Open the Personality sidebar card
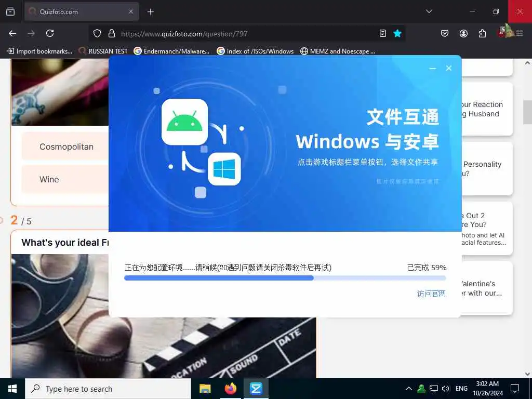This screenshot has height=399, width=532. point(487,169)
